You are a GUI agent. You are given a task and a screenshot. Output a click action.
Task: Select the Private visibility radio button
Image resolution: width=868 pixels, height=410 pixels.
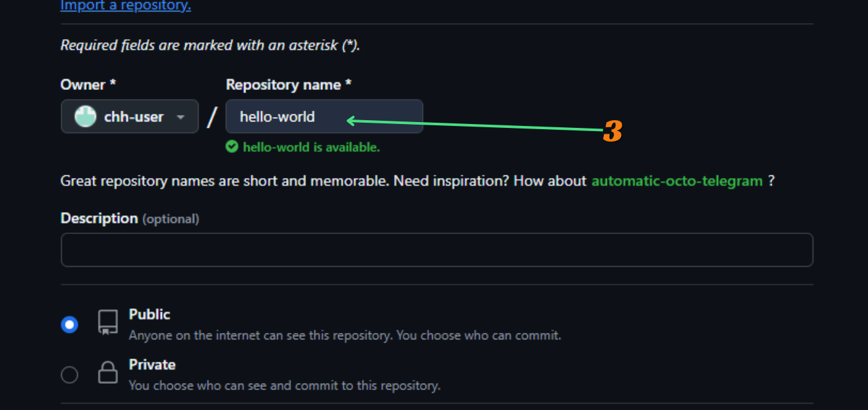coord(69,375)
